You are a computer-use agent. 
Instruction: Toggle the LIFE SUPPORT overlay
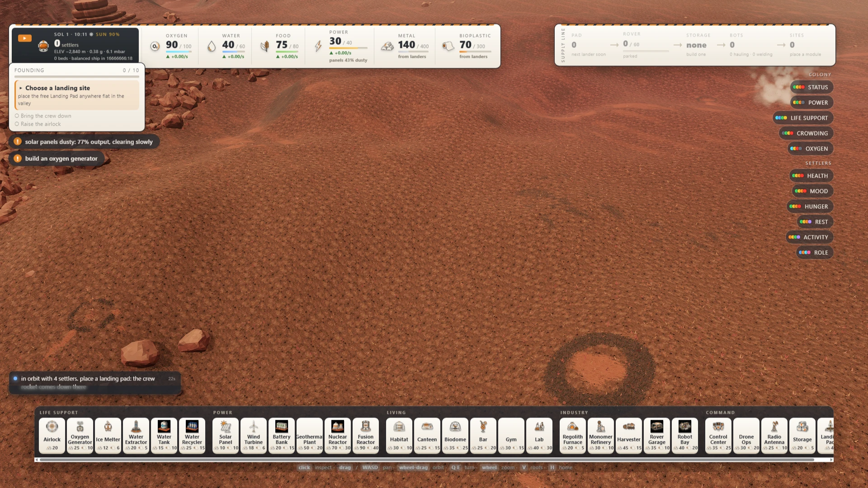click(x=803, y=118)
